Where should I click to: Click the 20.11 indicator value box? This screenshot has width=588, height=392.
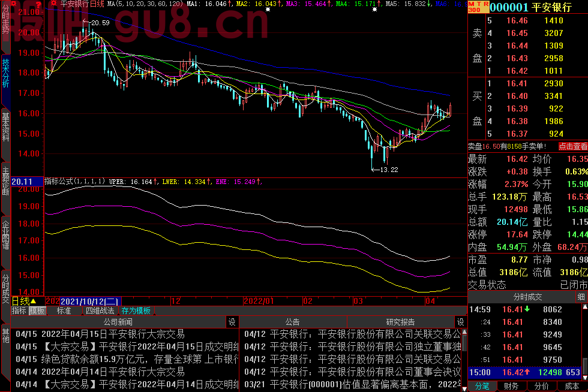(27, 182)
